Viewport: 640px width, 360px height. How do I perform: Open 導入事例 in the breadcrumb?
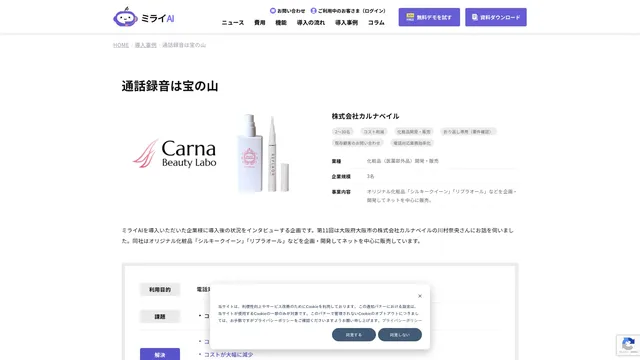(x=146, y=45)
